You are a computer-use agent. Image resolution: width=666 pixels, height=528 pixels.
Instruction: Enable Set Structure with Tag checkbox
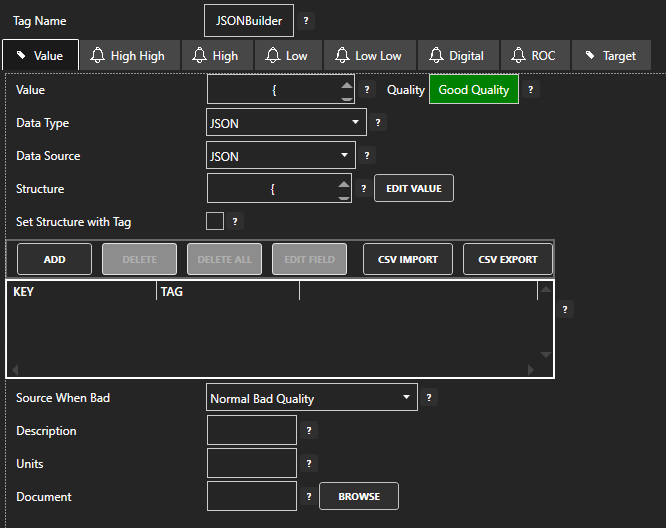tap(214, 221)
